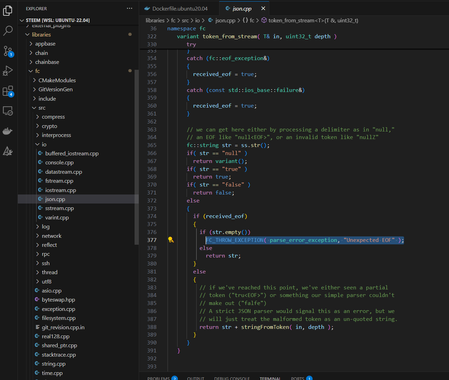Open exception.cpp in the file tree
The width and height of the screenshot is (449, 380).
pyautogui.click(x=58, y=309)
